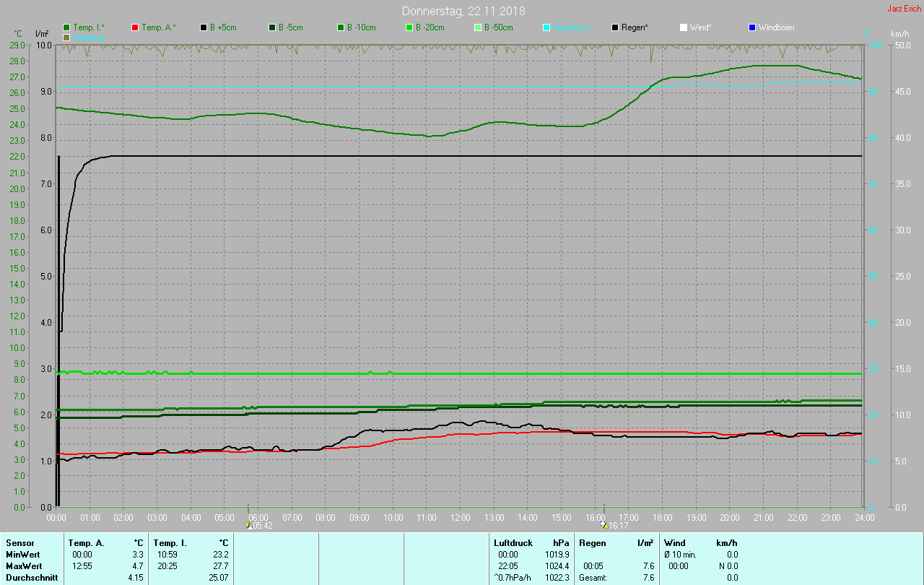Image resolution: width=924 pixels, height=585 pixels.
Task: Click the '12:00' time axis label
Action: click(461, 518)
